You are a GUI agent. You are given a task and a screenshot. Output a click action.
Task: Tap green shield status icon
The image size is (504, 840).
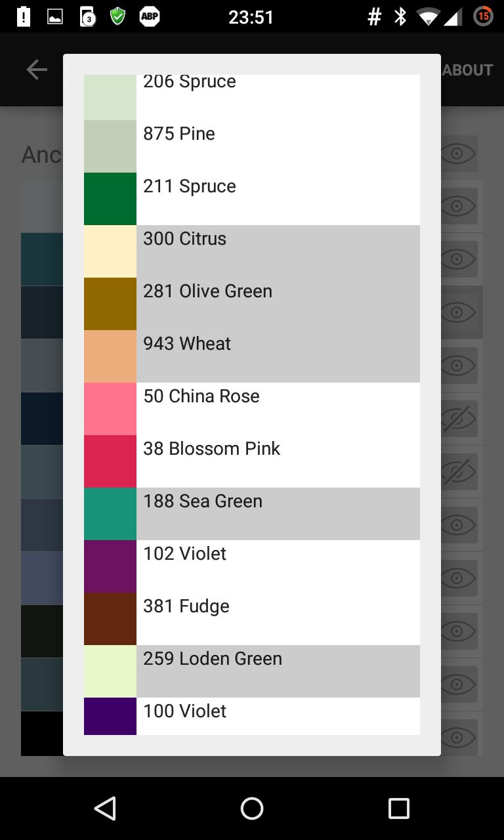coord(117,17)
